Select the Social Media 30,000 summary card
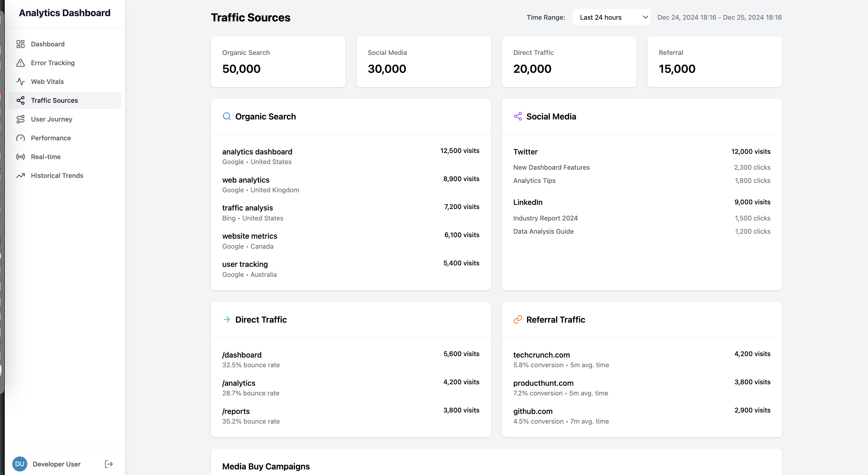Viewport: 868px width, 475px height. coord(423,62)
